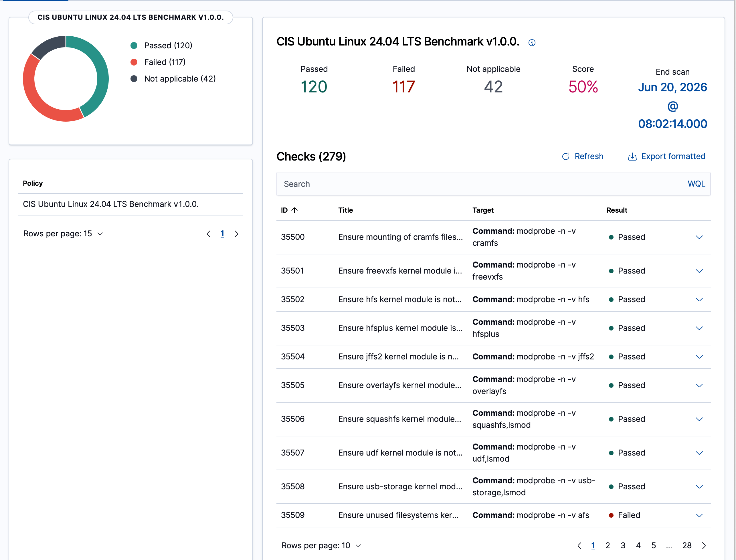Sort by the Target column header
The width and height of the screenshot is (736, 560).
point(483,210)
